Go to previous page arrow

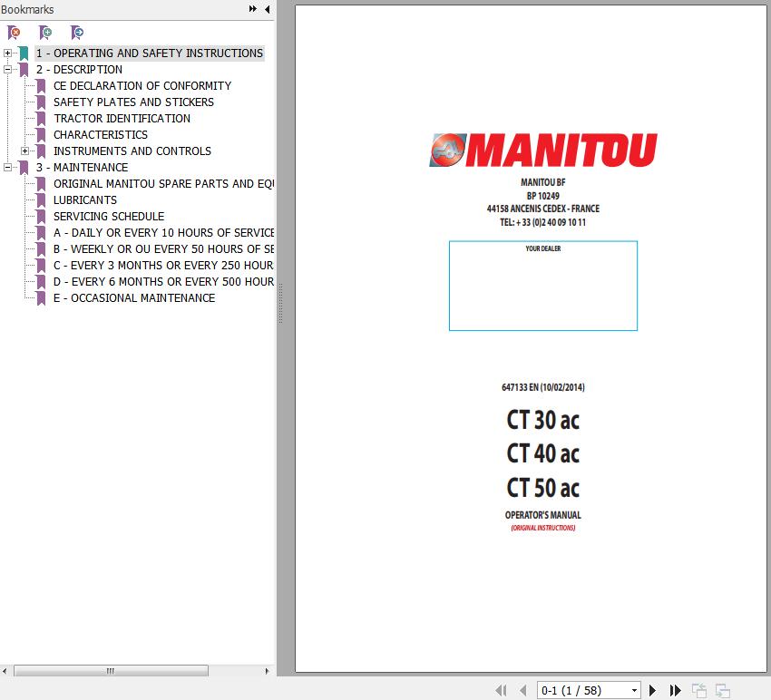tap(522, 690)
